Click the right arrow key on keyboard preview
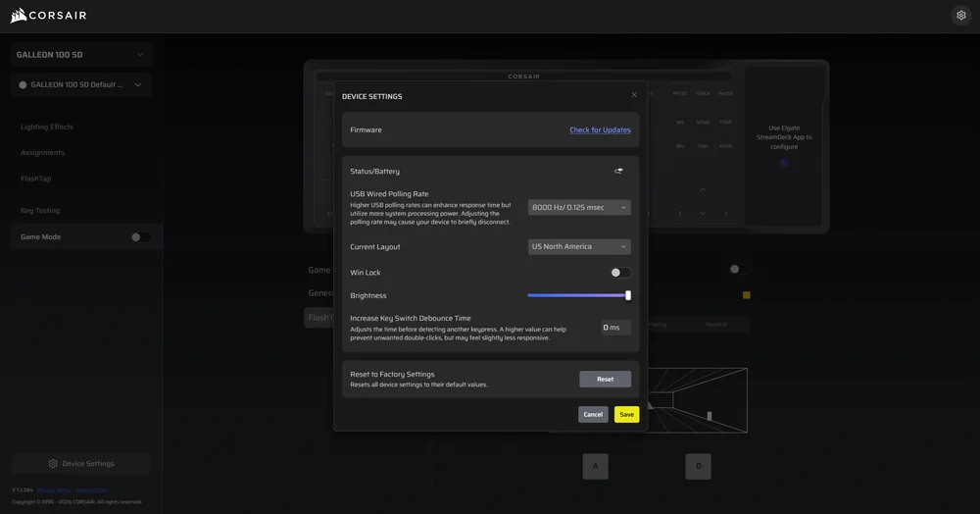Screen dimensions: 980x514 (725, 213)
